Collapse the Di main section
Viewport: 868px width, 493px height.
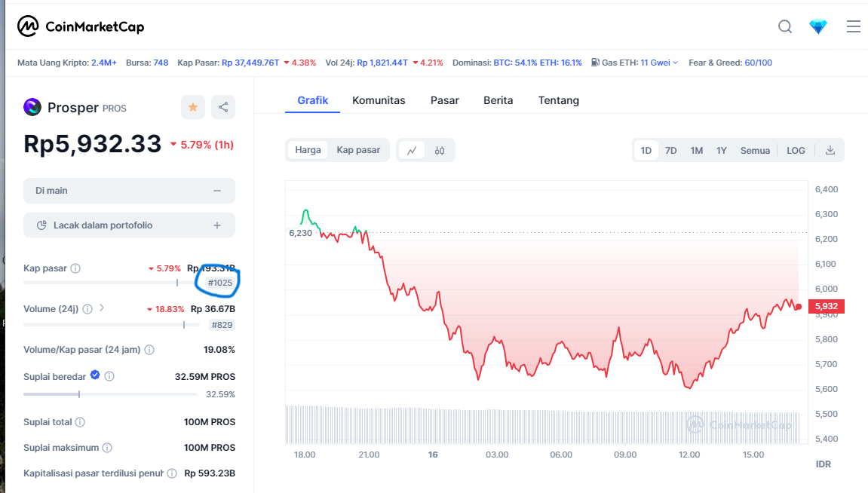[217, 190]
